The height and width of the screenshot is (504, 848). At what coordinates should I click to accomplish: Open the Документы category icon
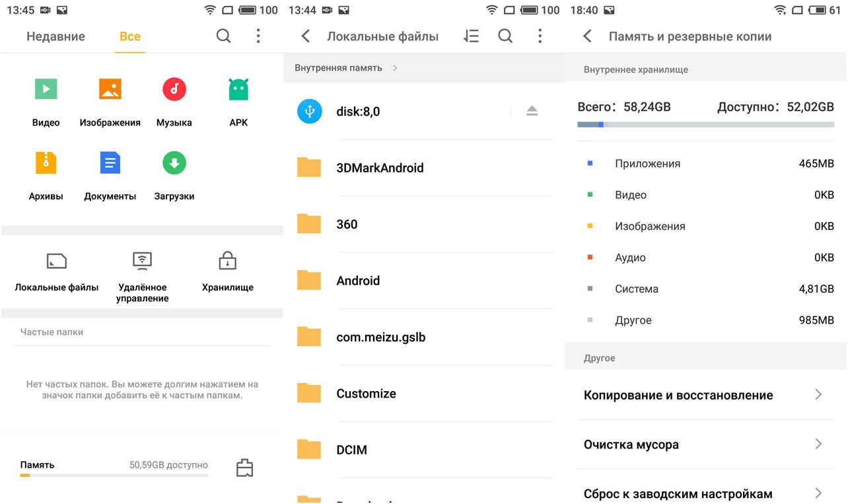110,162
